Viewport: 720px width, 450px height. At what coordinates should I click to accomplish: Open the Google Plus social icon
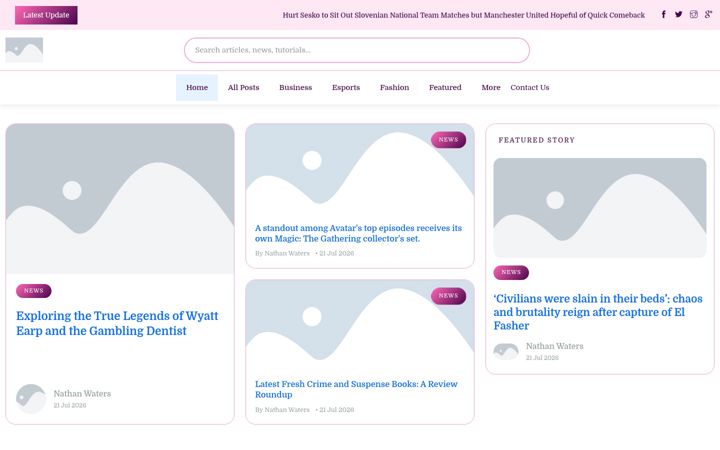[709, 15]
